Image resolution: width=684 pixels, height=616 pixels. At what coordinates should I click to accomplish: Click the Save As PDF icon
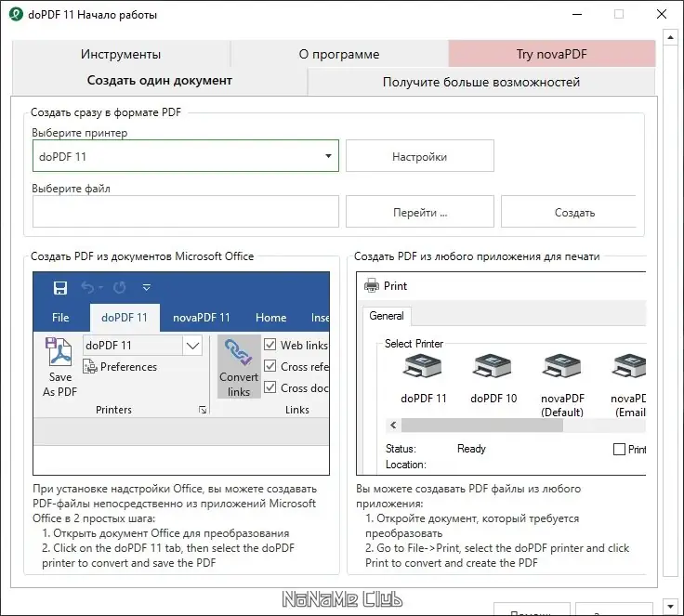pyautogui.click(x=59, y=351)
